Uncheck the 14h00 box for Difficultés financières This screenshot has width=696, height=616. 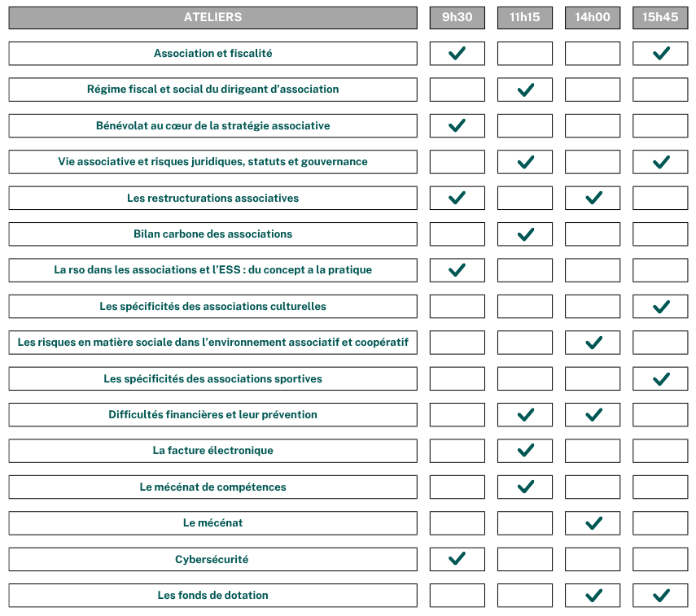pos(593,415)
